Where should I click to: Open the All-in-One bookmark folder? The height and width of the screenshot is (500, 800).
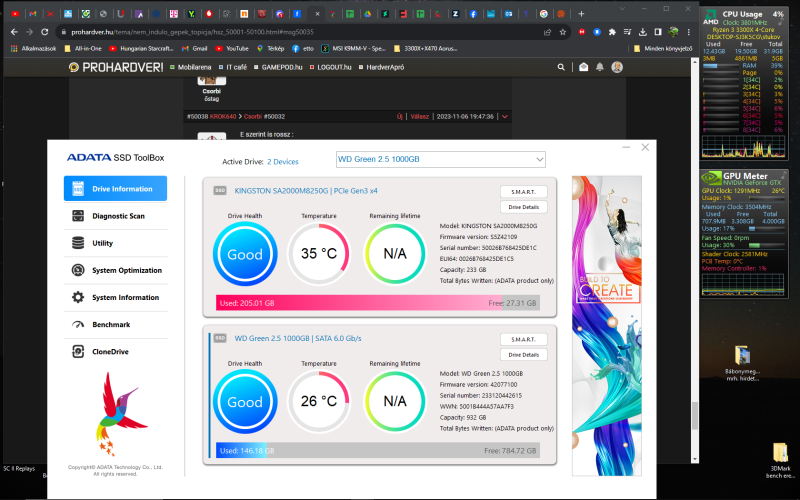[x=83, y=48]
